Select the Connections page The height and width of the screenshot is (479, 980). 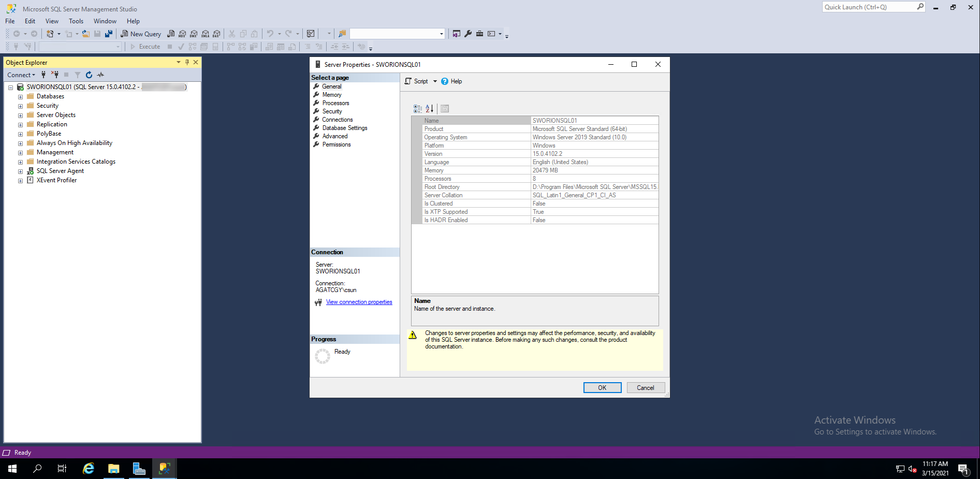338,120
